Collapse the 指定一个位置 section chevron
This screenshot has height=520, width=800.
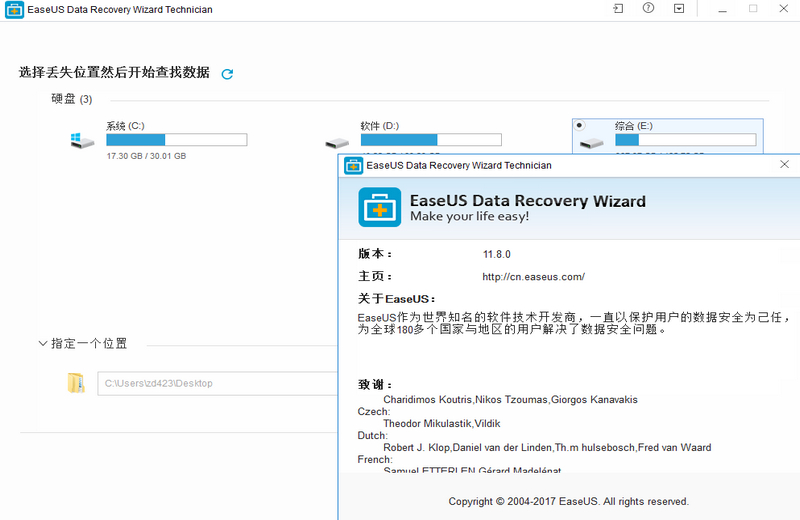tap(43, 343)
